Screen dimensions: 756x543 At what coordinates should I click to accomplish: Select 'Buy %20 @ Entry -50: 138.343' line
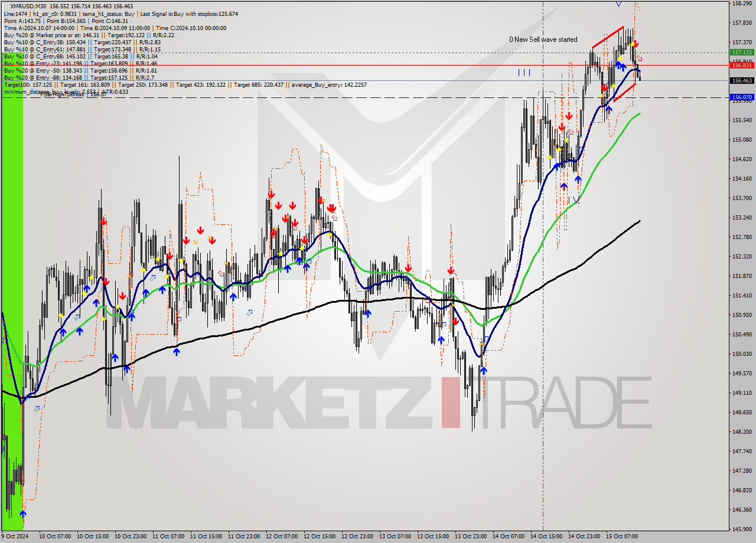coord(43,70)
